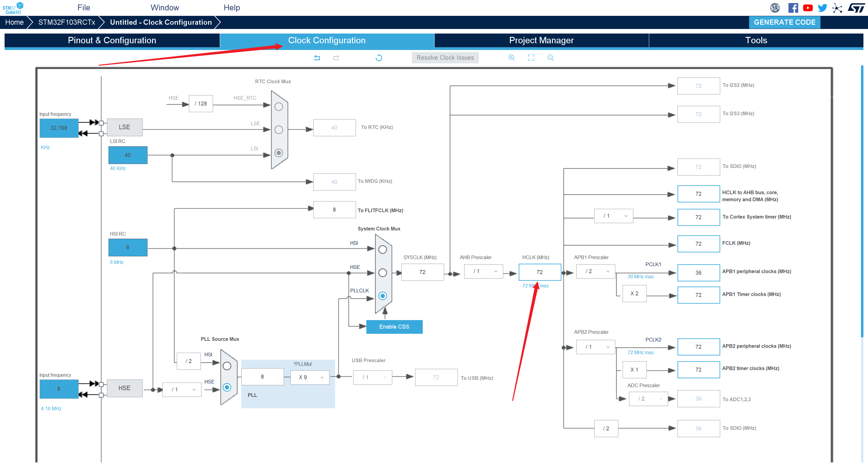Screen dimensions: 868x467
Task: Select HSI in PLL Source Mux
Action: tap(227, 366)
